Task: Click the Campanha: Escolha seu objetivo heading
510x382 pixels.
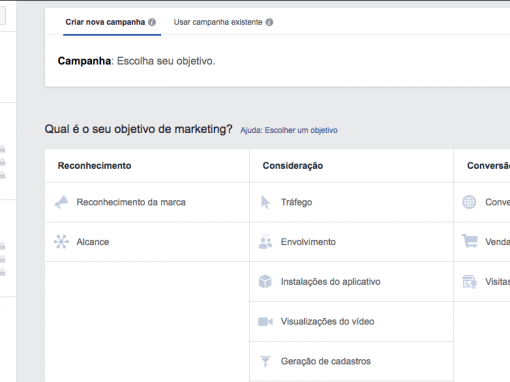Action: coord(136,61)
